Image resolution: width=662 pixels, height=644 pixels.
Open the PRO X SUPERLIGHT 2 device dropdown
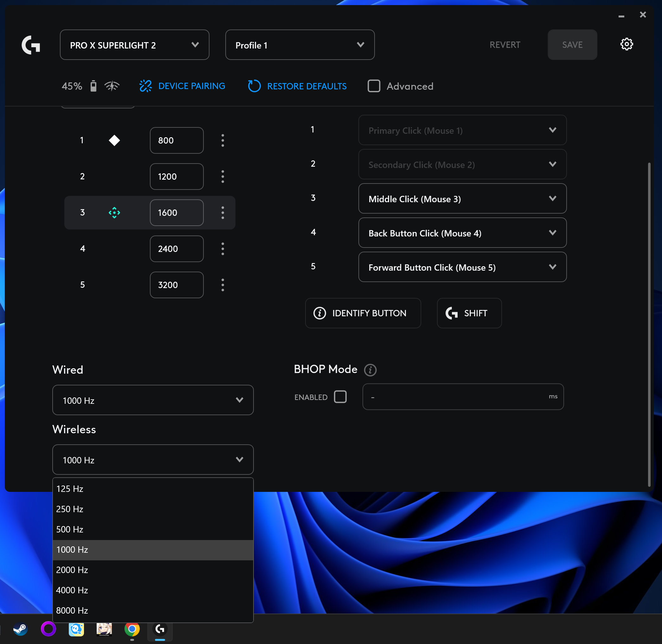(x=134, y=45)
